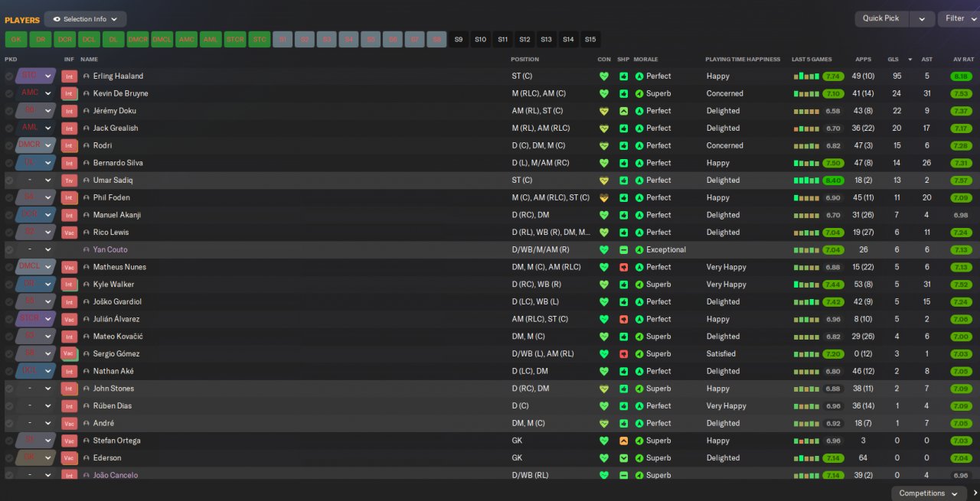Click the Quick Pick button
The image size is (980, 501).
(881, 18)
